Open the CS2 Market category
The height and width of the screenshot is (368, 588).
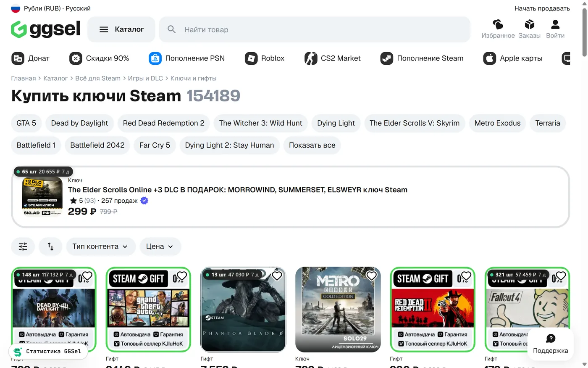(x=333, y=58)
